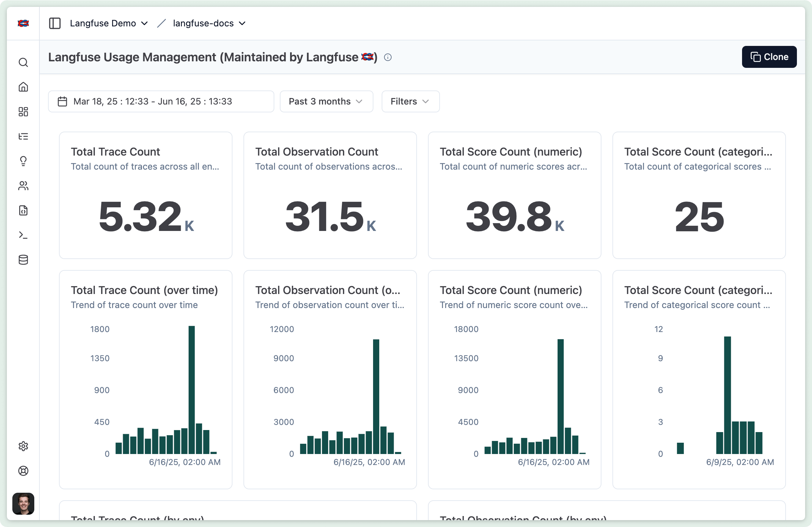
Task: Launch the Playground terminal icon
Action: pos(23,235)
